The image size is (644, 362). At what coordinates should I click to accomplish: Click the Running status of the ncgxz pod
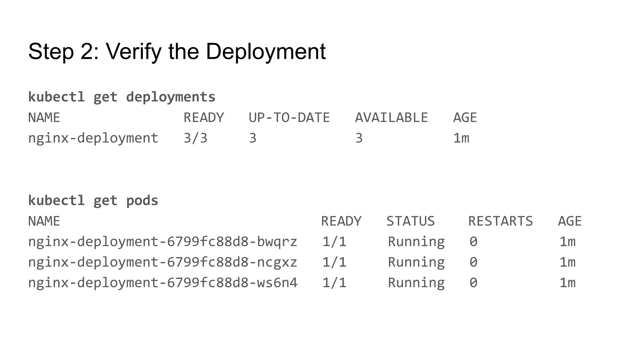(416, 262)
